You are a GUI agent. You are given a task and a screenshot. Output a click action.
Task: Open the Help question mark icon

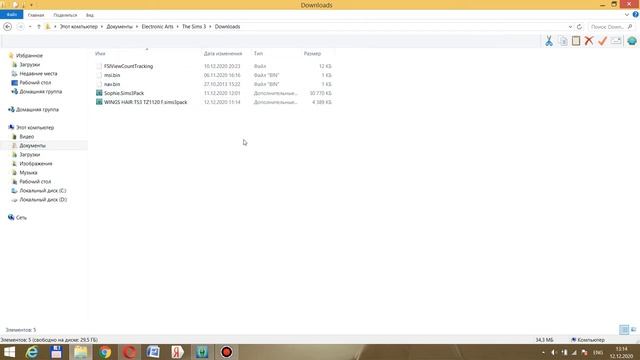(x=636, y=15)
